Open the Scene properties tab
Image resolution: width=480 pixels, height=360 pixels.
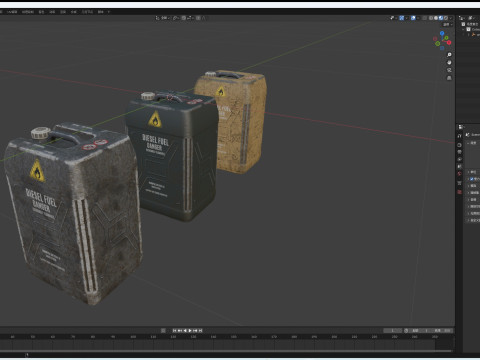point(459,166)
